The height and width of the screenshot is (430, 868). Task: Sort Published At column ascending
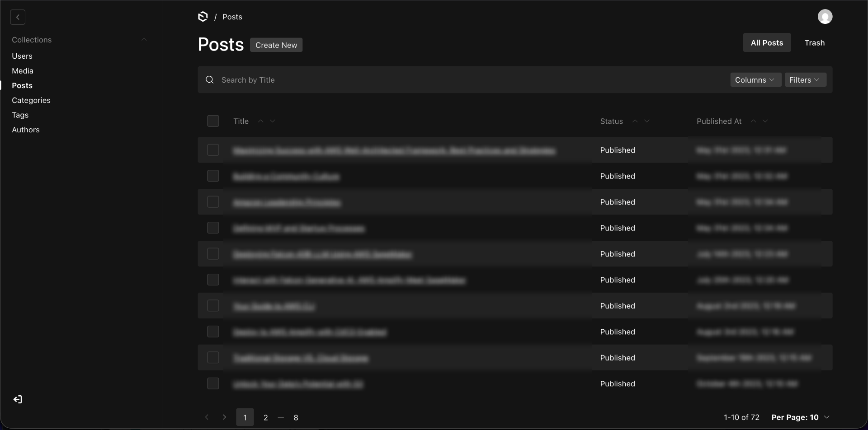coord(753,121)
